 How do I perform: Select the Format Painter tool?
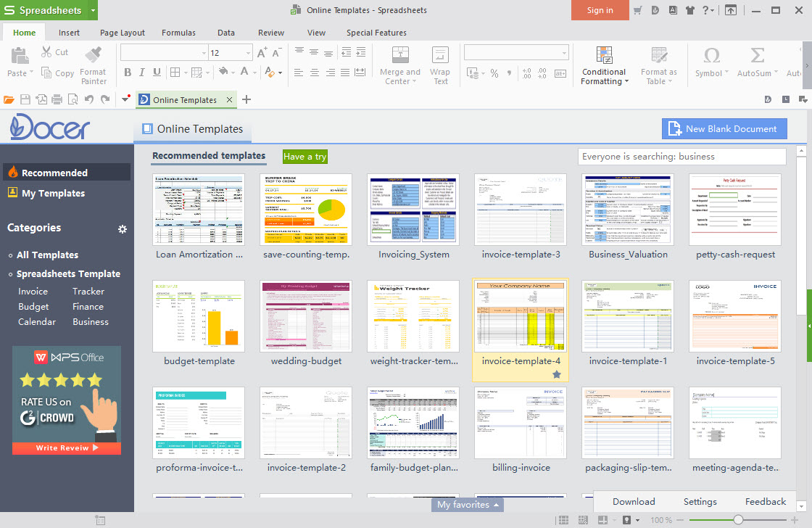click(x=93, y=64)
